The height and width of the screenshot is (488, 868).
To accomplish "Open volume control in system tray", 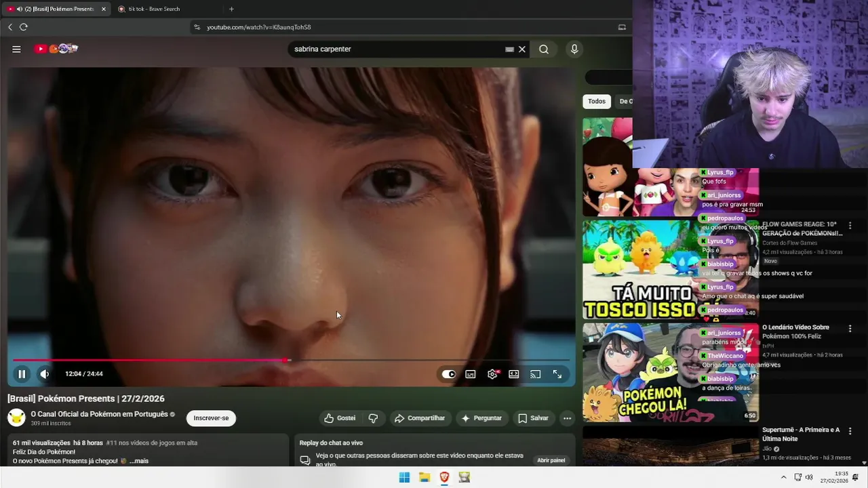I will click(809, 477).
